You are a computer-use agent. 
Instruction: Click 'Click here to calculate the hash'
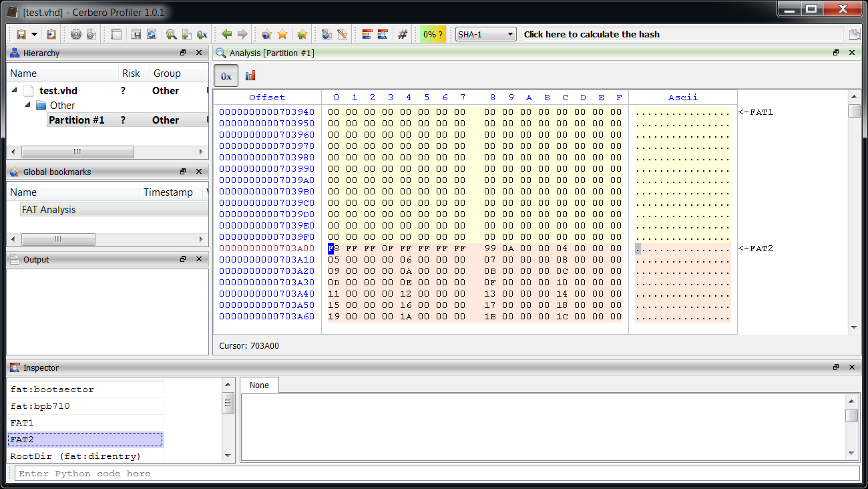[592, 34]
